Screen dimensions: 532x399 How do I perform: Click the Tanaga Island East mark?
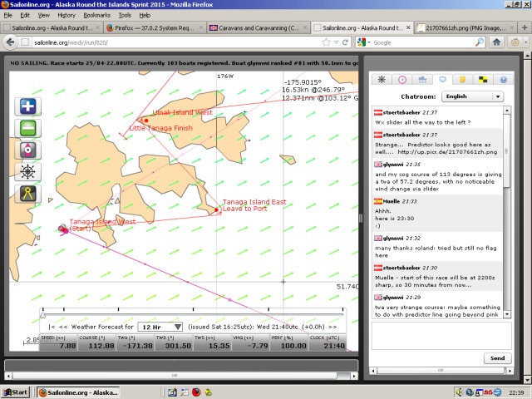[x=216, y=210]
